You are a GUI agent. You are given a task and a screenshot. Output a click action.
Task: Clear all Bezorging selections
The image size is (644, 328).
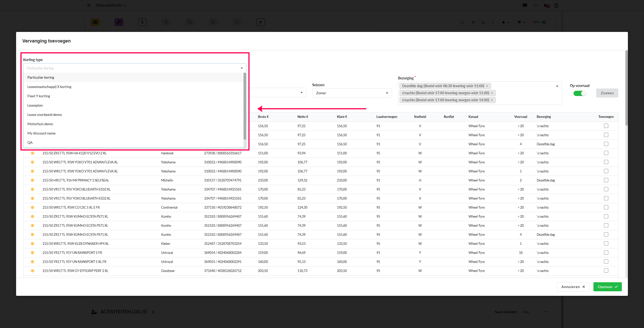click(x=557, y=86)
